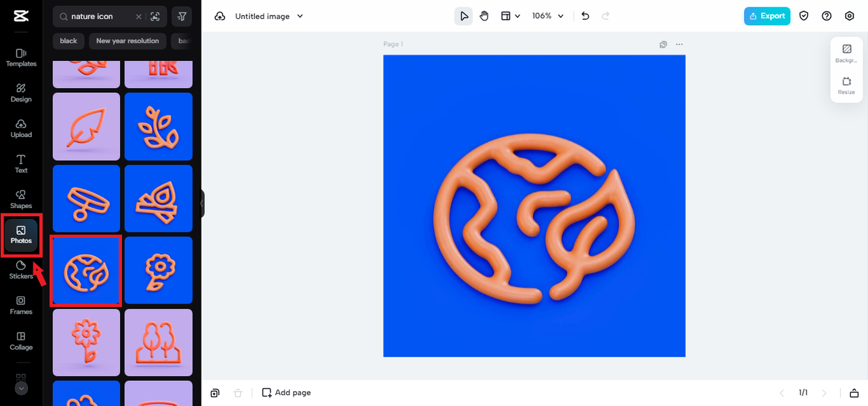This screenshot has width=868, height=406.
Task: Click the Export button
Action: (767, 16)
